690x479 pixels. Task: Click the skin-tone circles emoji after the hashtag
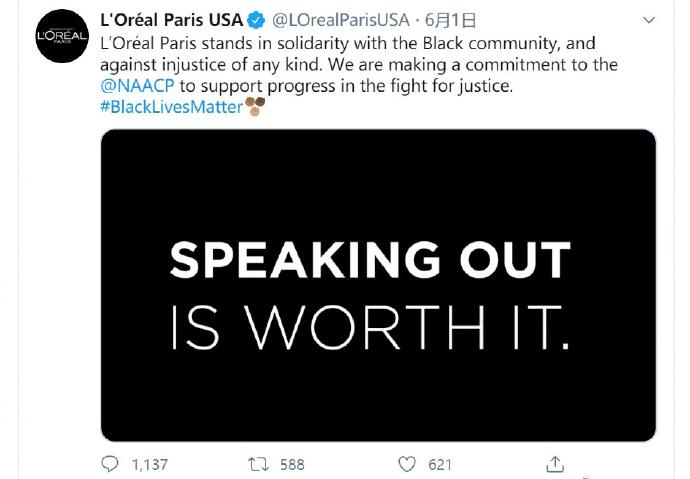[257, 107]
